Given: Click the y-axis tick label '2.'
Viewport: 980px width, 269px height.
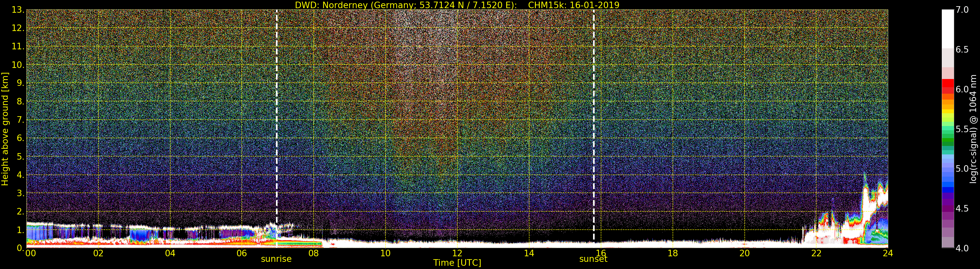Looking at the screenshot, I should point(20,211).
